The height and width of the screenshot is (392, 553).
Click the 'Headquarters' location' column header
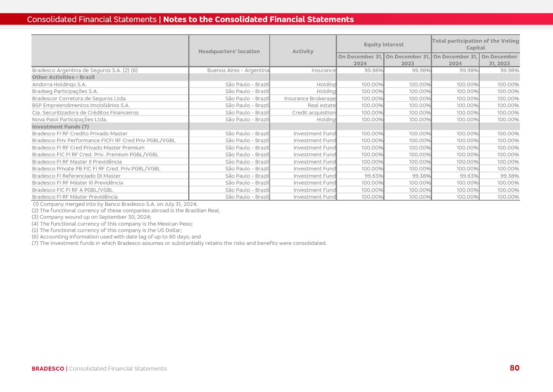(229, 51)
